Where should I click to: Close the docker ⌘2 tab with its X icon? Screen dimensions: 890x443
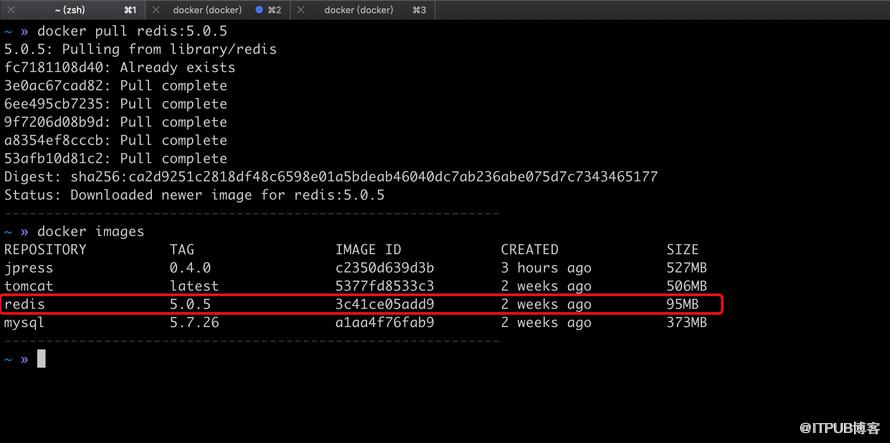[156, 10]
